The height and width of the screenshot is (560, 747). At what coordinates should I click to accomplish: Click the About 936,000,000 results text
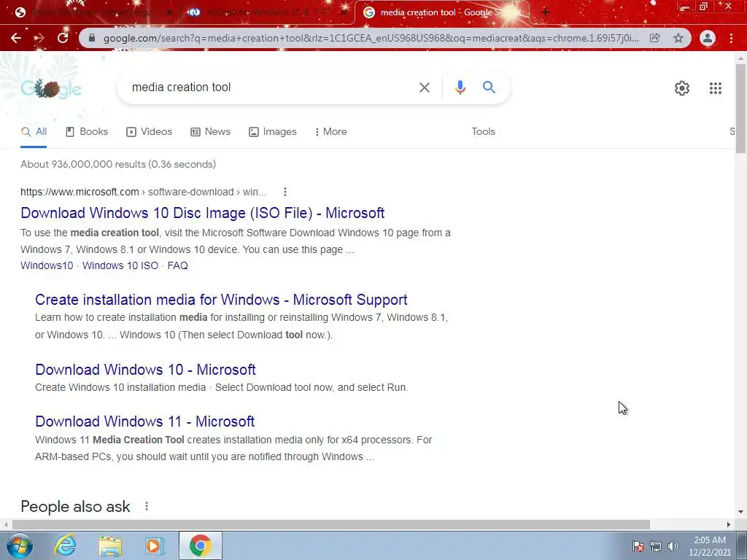click(118, 164)
